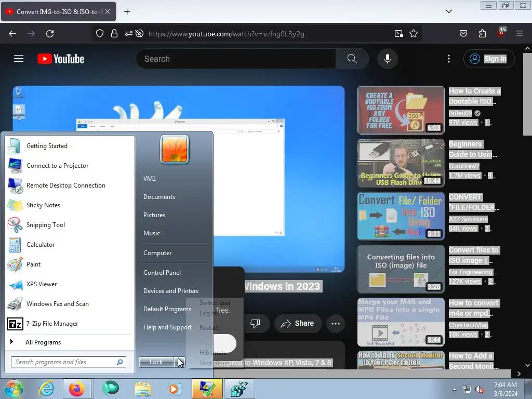Click the Windows Start orb
The height and width of the screenshot is (399, 532).
14,389
